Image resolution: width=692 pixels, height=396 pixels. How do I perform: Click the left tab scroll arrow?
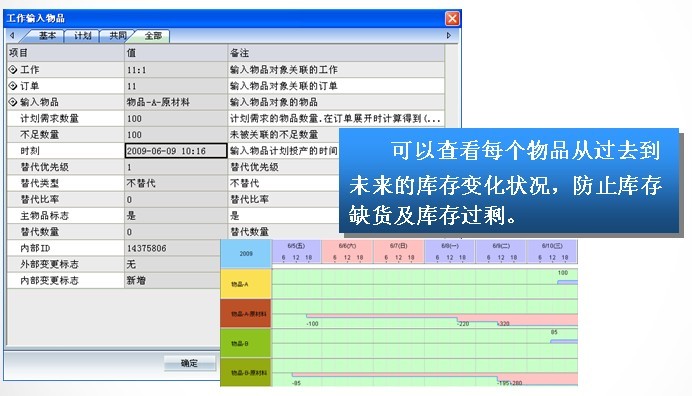12,35
